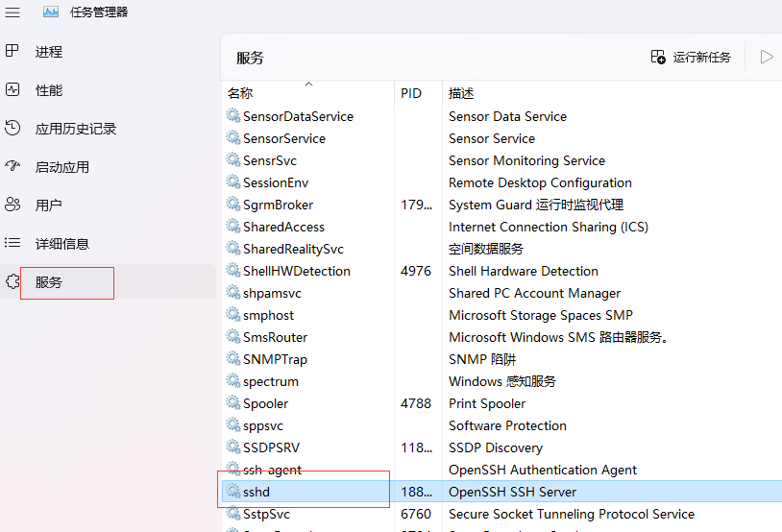Open the 详细信息 page
Viewport: 782px width, 532px height.
(x=62, y=244)
